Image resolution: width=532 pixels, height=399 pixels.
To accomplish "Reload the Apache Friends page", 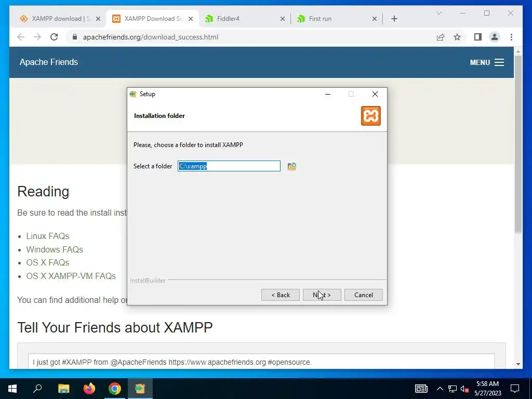I will 54,37.
